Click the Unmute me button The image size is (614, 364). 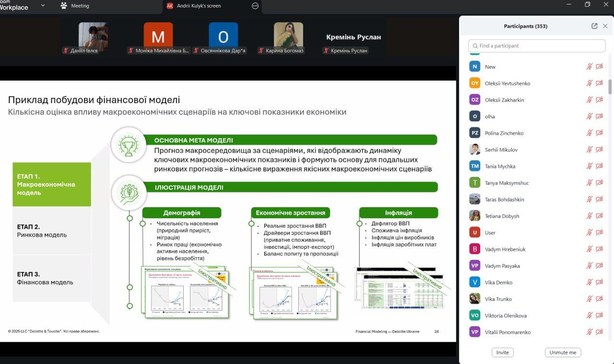pyautogui.click(x=563, y=352)
